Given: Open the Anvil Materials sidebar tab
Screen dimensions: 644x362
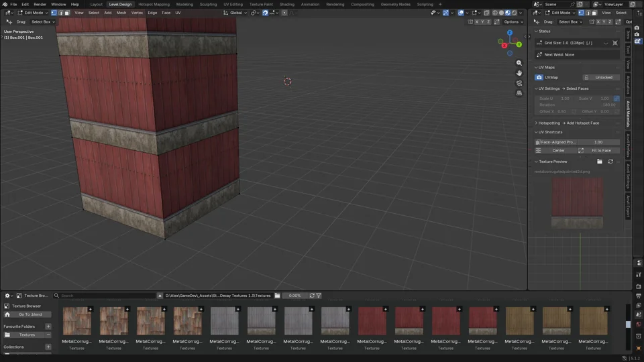Looking at the screenshot, I should [x=628, y=114].
